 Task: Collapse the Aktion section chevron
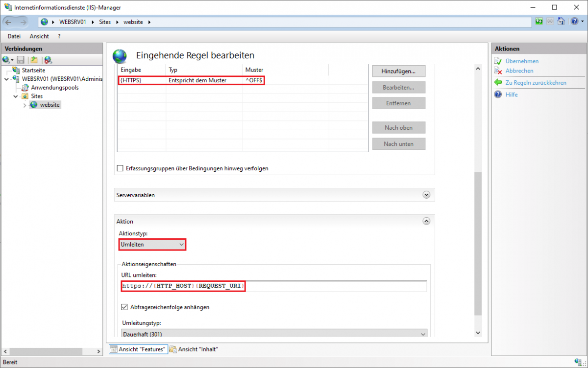click(x=426, y=221)
